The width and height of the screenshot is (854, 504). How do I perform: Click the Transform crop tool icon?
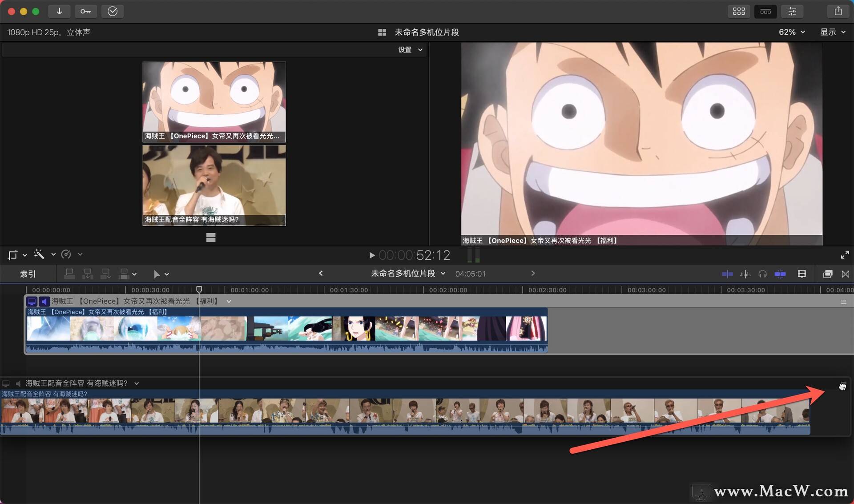[x=12, y=255]
